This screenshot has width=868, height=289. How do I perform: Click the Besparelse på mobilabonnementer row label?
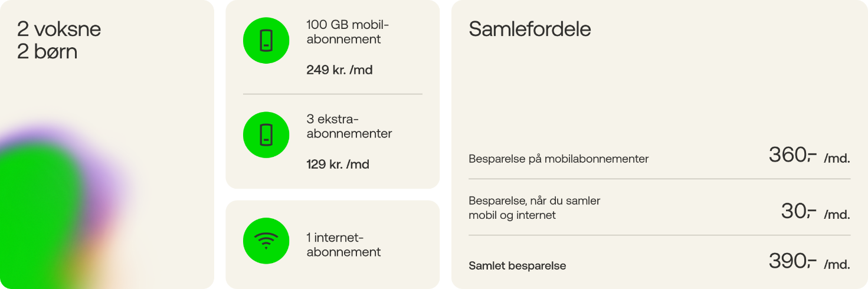(x=558, y=159)
